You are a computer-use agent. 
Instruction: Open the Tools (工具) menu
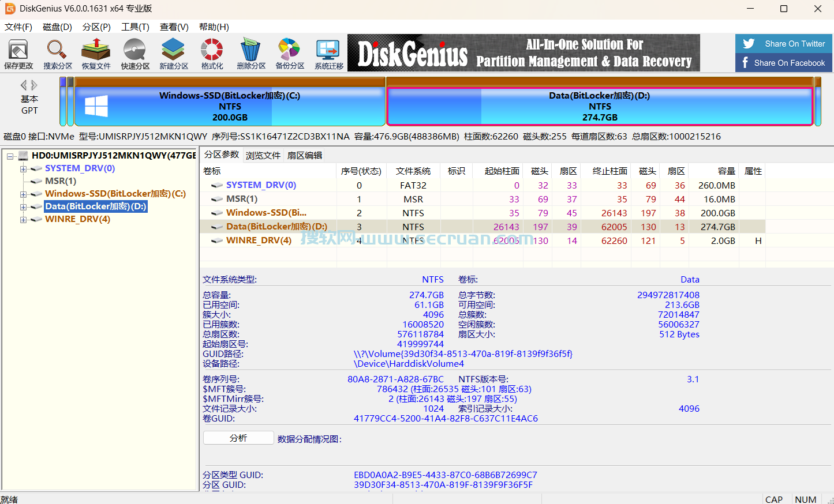[135, 27]
